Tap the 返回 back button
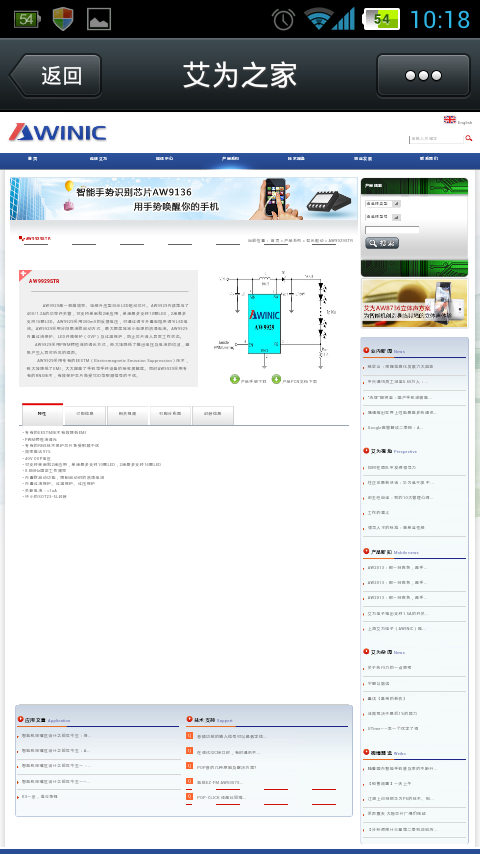The image size is (480, 854). coord(55,75)
